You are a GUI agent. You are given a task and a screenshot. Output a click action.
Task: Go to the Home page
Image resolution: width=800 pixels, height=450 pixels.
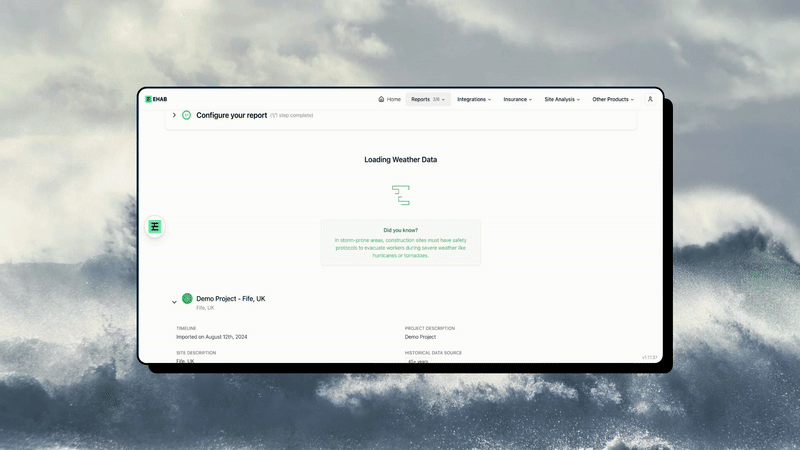click(x=389, y=99)
